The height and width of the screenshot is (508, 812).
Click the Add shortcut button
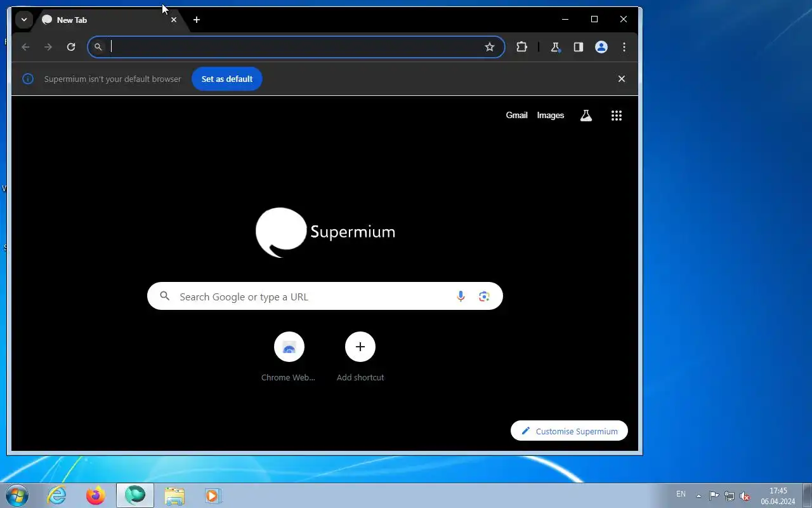click(x=360, y=357)
